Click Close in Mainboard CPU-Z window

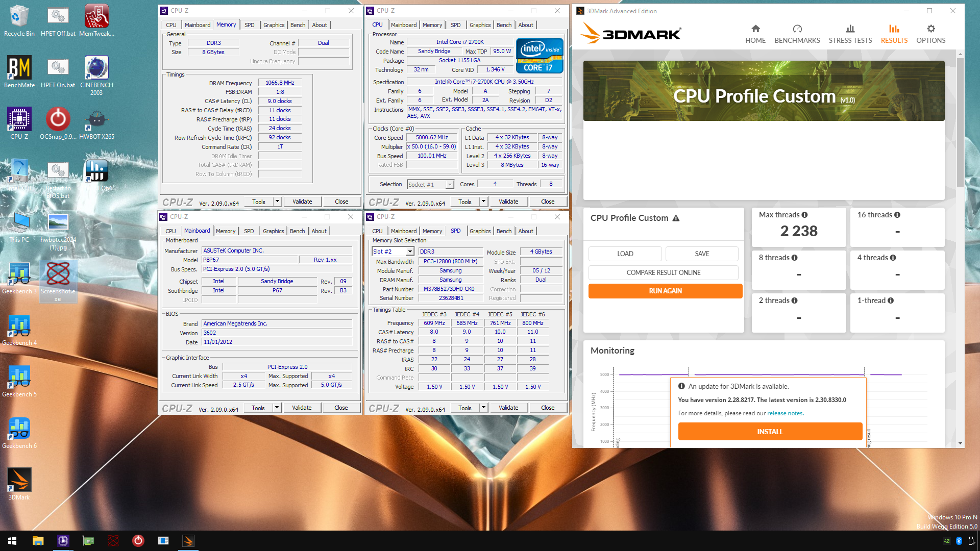tap(341, 408)
